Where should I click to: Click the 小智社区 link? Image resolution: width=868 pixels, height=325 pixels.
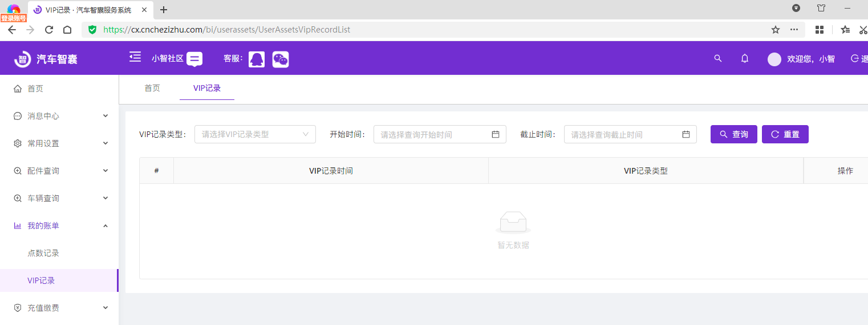coord(168,58)
